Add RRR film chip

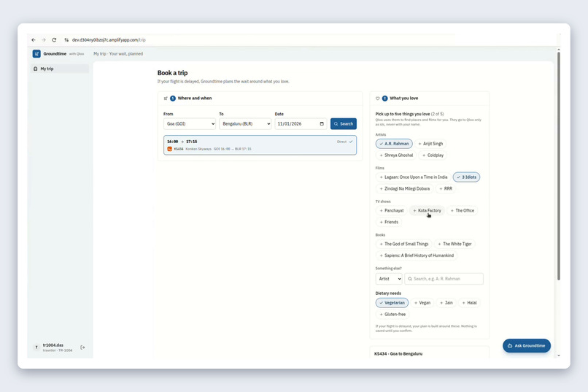[446, 188]
